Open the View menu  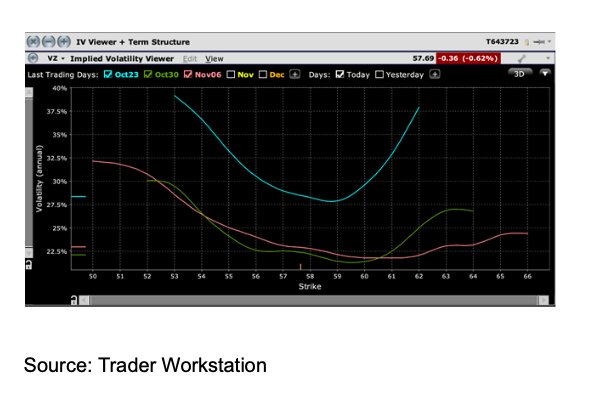pos(214,59)
